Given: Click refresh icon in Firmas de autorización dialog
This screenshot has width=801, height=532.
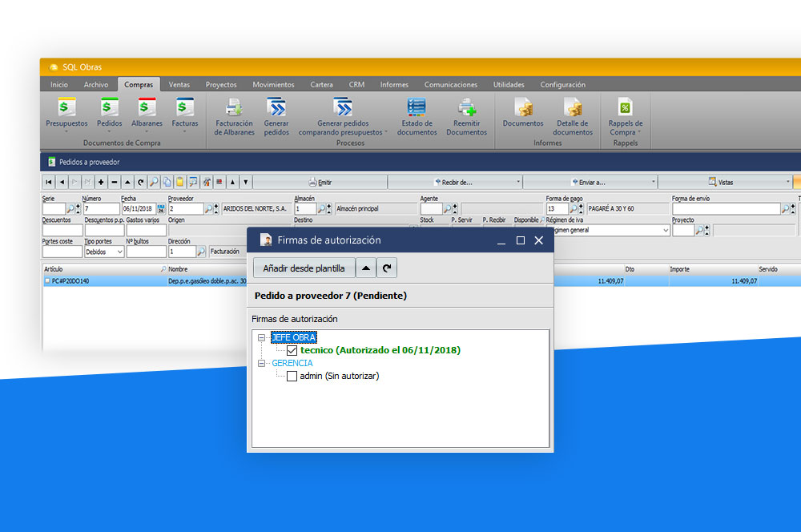Looking at the screenshot, I should coord(387,268).
